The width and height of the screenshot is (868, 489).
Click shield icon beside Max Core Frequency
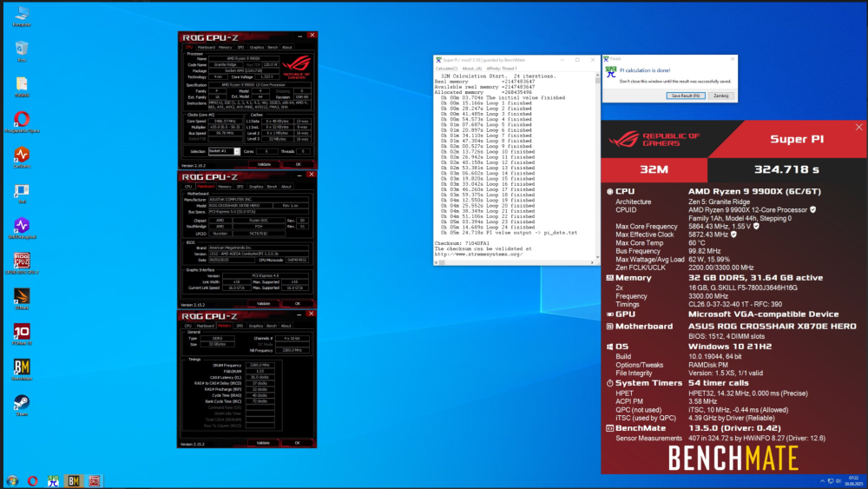click(756, 226)
